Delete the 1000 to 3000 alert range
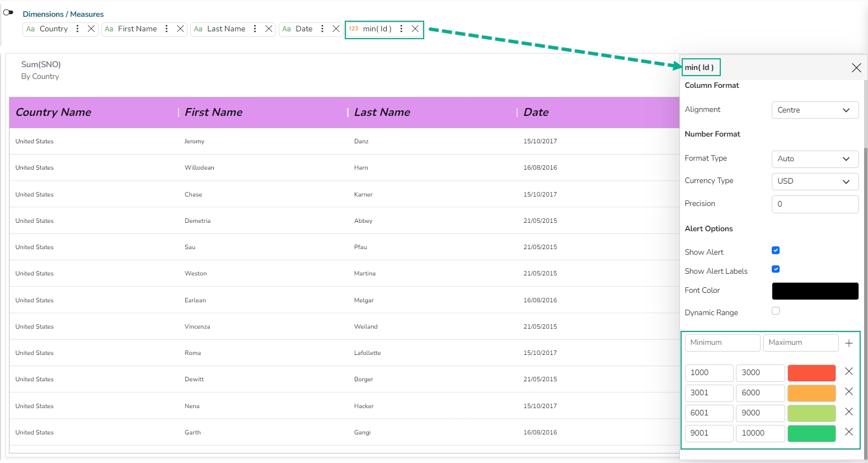This screenshot has height=463, width=868. click(848, 372)
